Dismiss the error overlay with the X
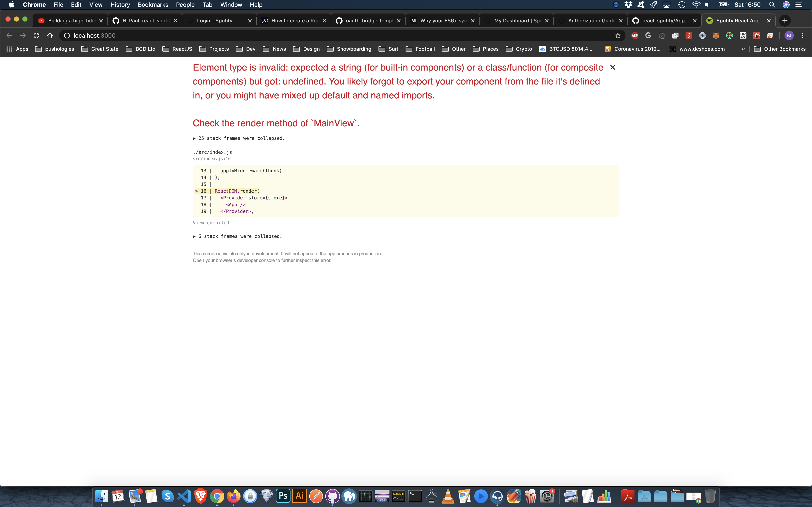Viewport: 812px width, 507px height. pos(613,67)
